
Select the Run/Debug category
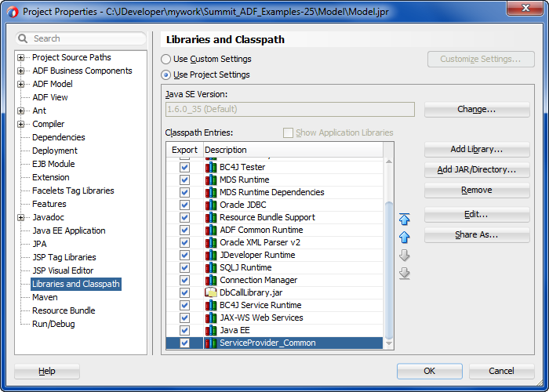pos(53,324)
